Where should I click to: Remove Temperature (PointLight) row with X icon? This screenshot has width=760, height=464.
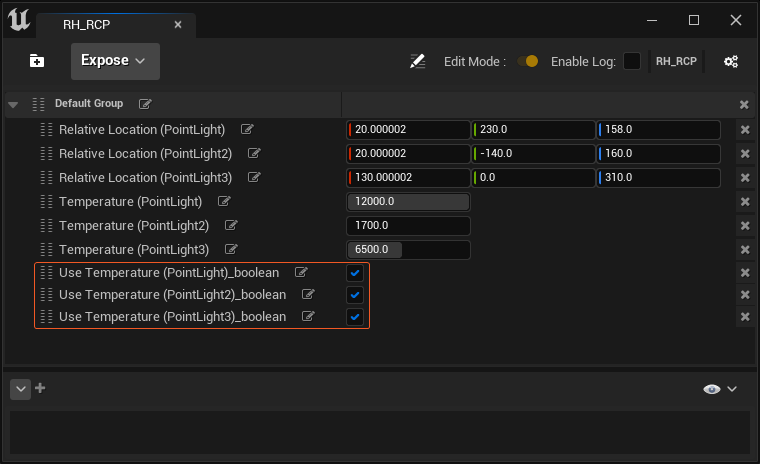click(744, 202)
